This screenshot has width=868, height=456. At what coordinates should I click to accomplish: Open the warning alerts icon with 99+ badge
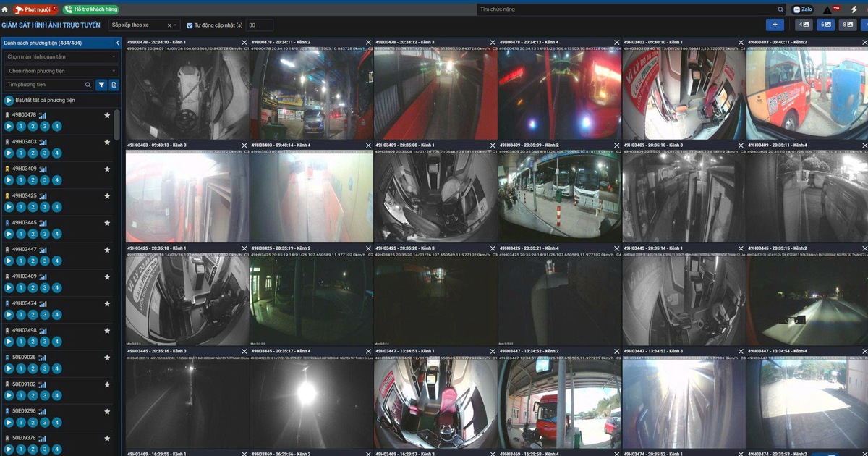pos(827,9)
